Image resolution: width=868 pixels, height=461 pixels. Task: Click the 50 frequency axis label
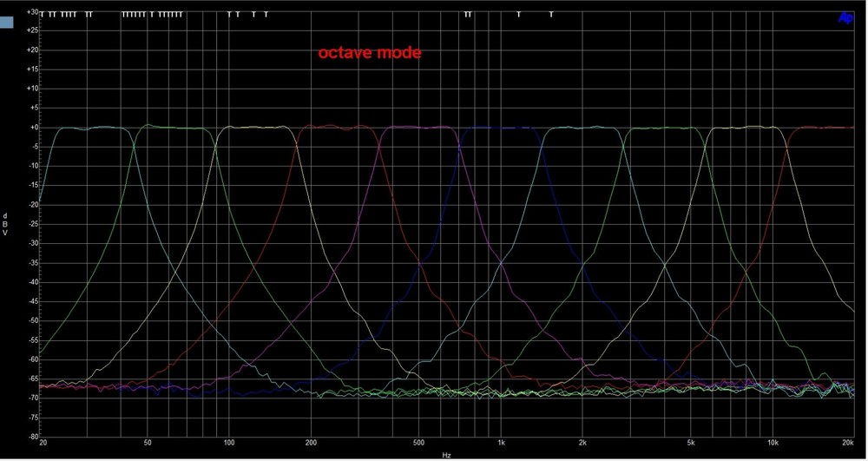pyautogui.click(x=148, y=444)
